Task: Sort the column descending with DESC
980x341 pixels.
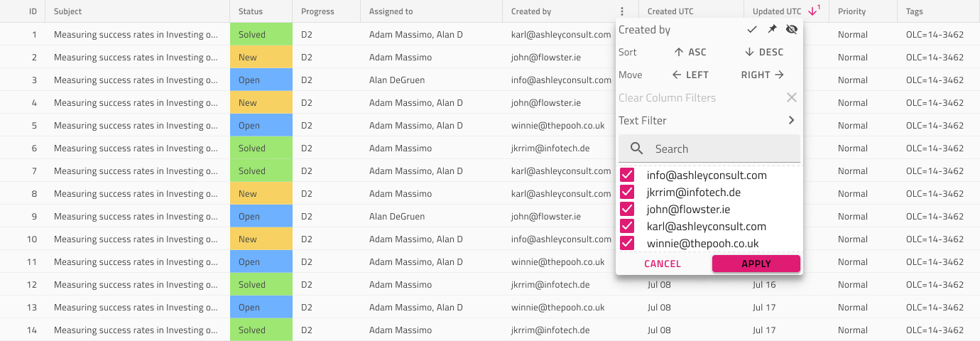Action: coord(763,52)
